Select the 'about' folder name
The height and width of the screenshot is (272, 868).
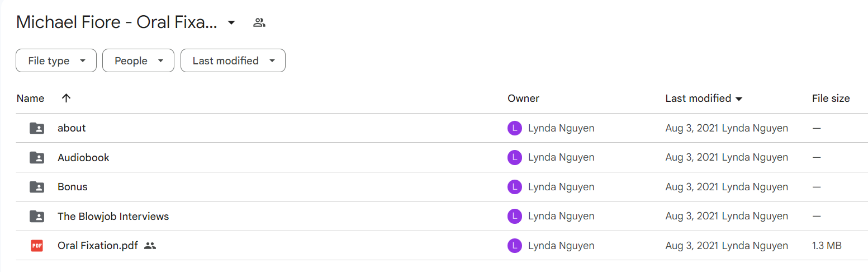click(x=72, y=128)
